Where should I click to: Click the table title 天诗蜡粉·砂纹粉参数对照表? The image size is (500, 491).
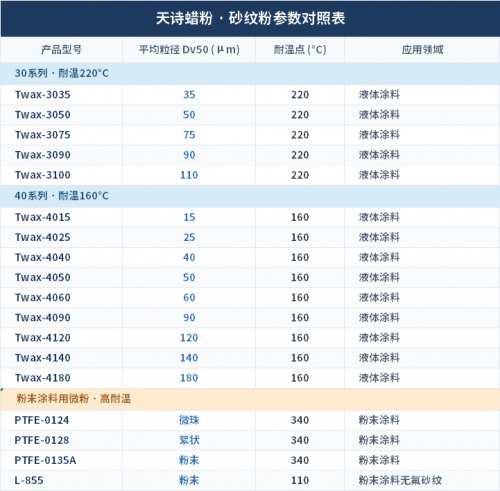tap(250, 18)
